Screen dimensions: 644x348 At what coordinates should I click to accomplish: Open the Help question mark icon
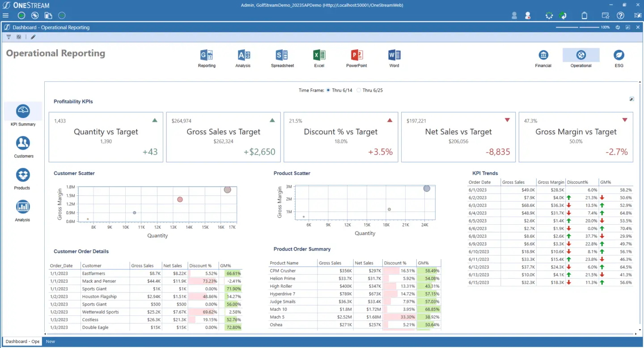tap(620, 16)
